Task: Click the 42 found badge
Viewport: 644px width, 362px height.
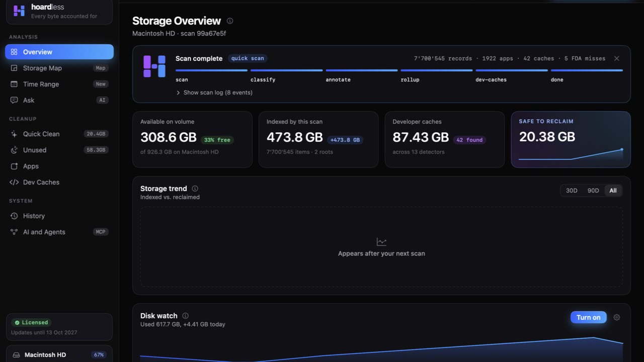Action: (469, 140)
